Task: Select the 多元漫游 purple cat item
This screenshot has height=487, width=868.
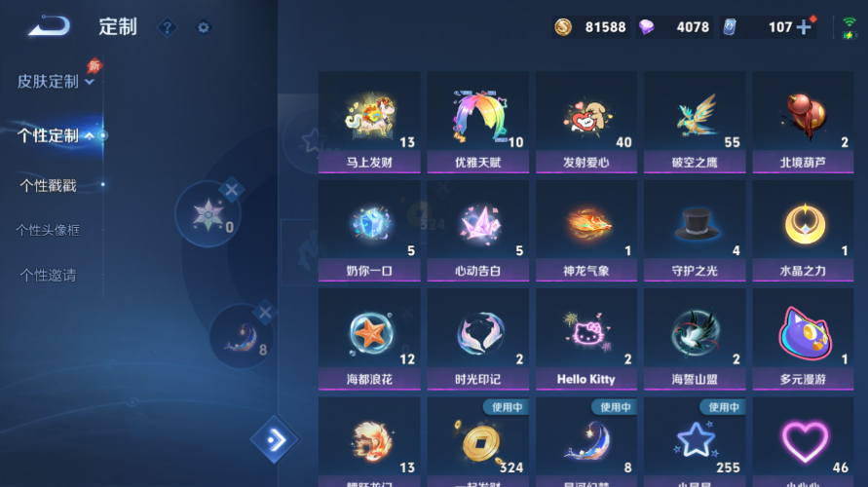Action: [x=803, y=339]
